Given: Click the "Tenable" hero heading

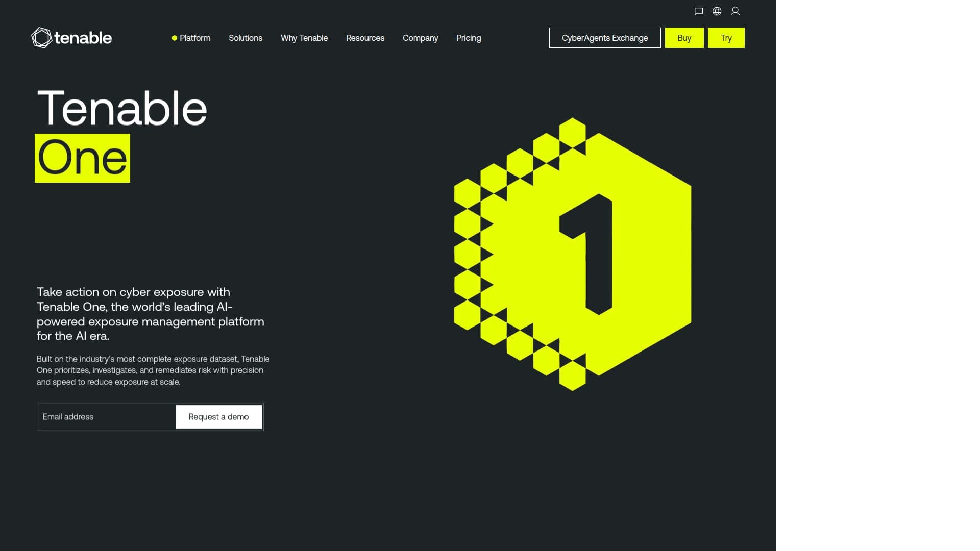Looking at the screenshot, I should [x=122, y=108].
